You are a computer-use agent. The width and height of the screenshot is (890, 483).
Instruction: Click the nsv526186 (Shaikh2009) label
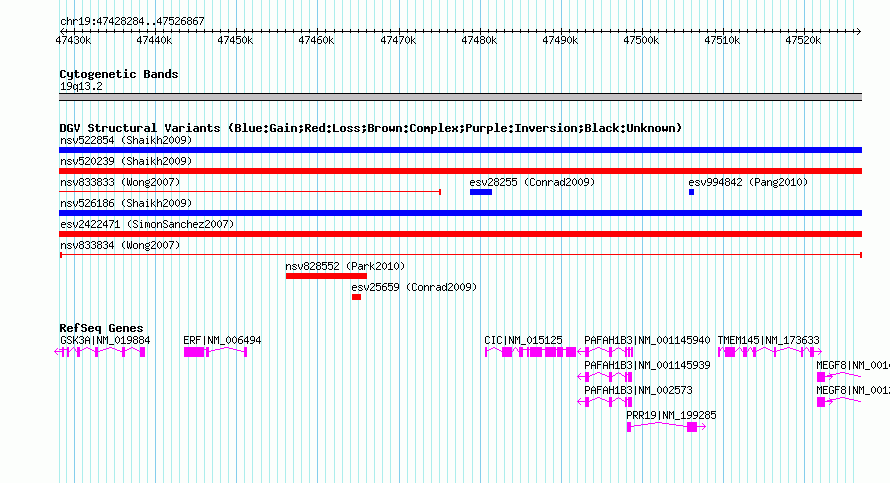[126, 203]
